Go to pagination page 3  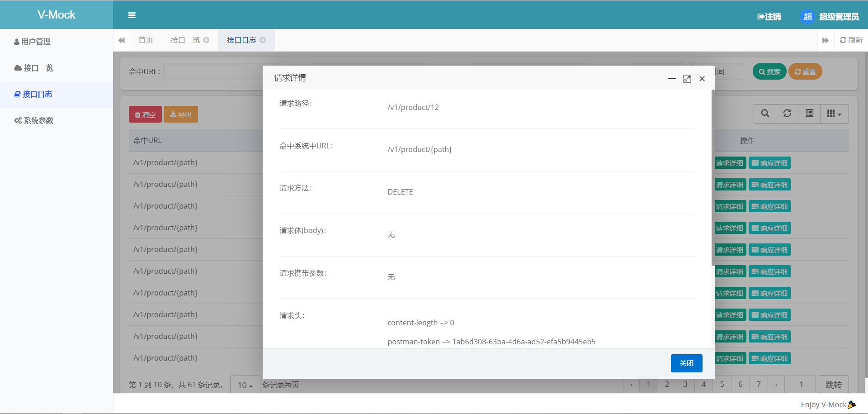click(x=685, y=384)
